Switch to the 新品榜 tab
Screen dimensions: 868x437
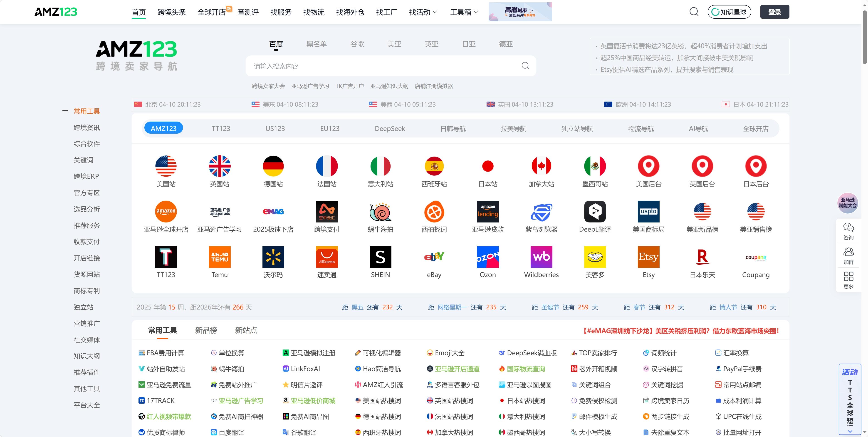[x=206, y=330]
